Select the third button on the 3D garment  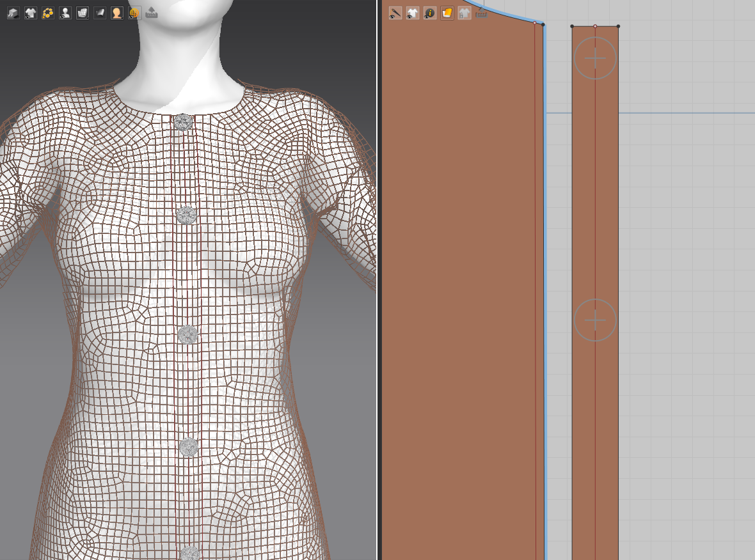point(187,334)
